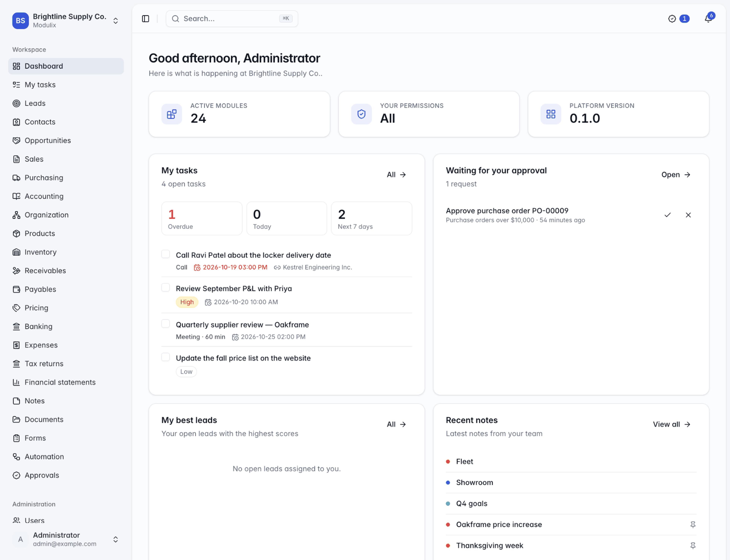Click the search magnifier icon

pos(175,19)
